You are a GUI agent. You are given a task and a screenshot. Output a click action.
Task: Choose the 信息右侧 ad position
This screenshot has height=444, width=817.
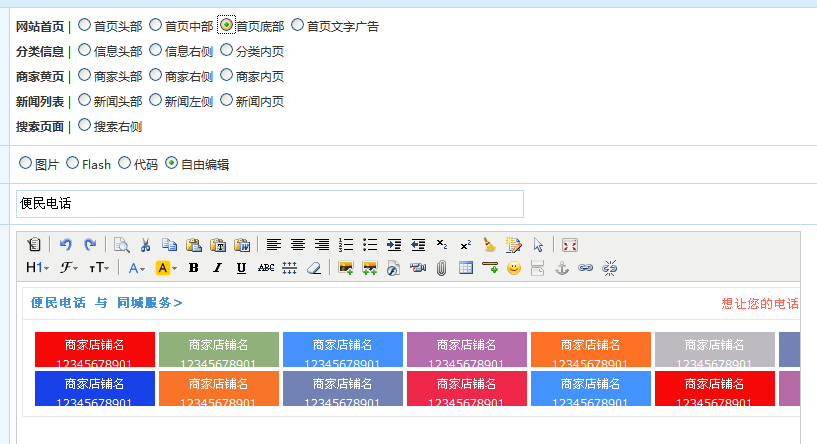tap(155, 50)
